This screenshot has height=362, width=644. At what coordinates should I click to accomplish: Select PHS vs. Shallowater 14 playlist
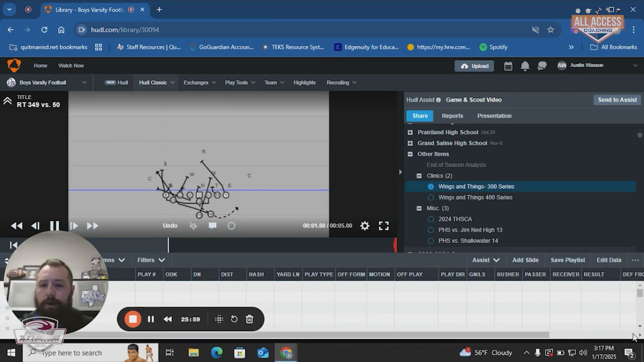pos(468,241)
